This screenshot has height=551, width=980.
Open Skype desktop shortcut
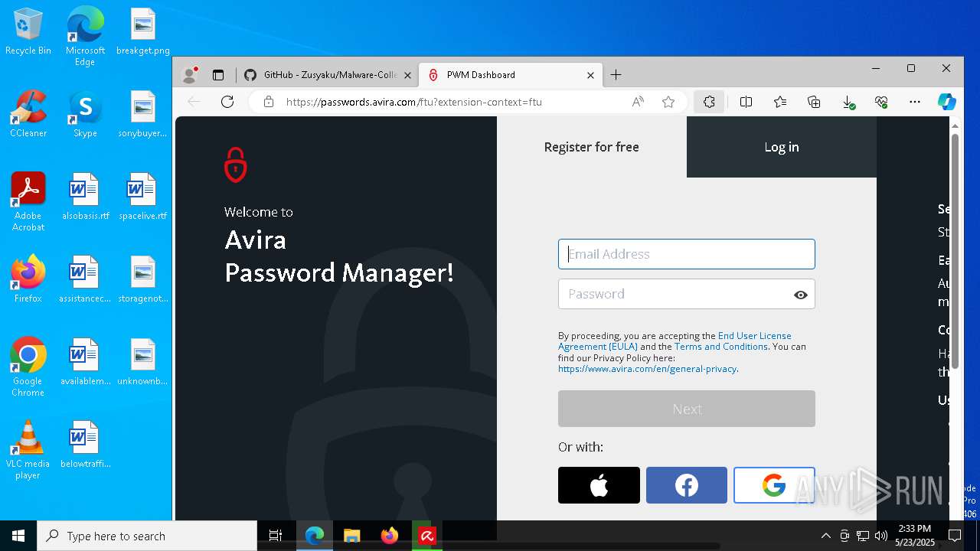[x=85, y=114]
